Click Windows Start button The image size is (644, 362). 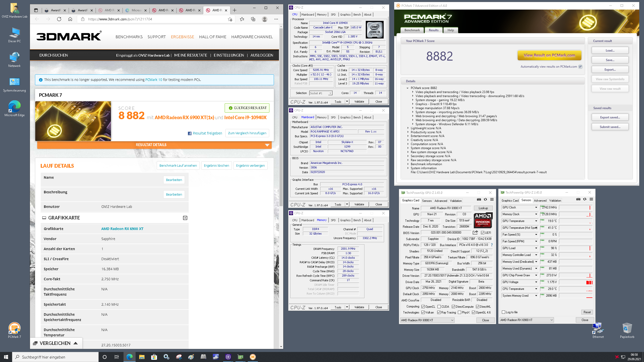click(x=6, y=357)
